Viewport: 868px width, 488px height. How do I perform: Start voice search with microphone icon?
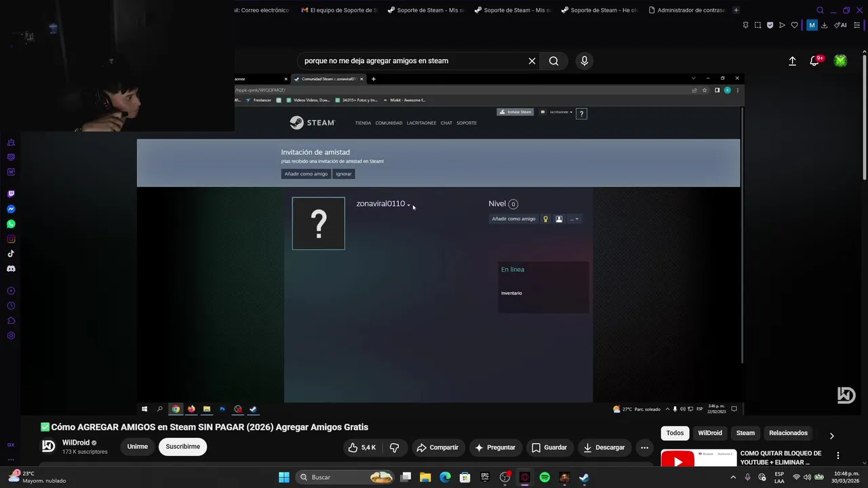tap(585, 61)
